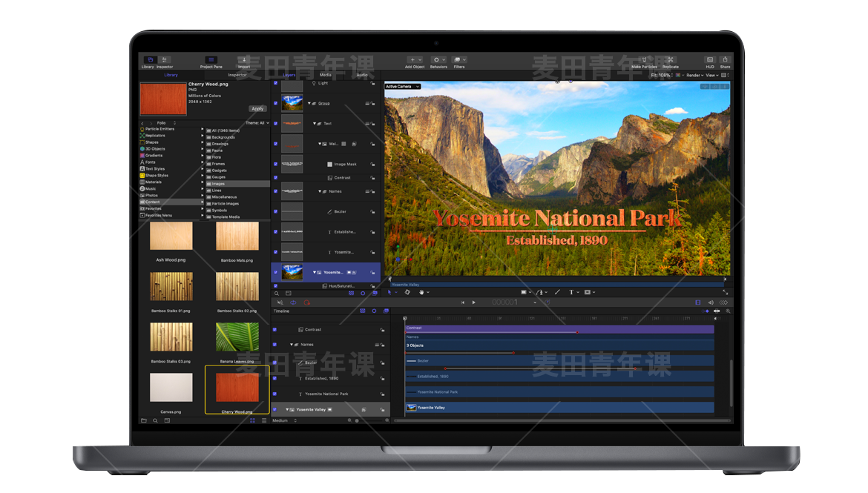The height and width of the screenshot is (493, 868).
Task: Switch Library to icon grid view
Action: point(252,421)
